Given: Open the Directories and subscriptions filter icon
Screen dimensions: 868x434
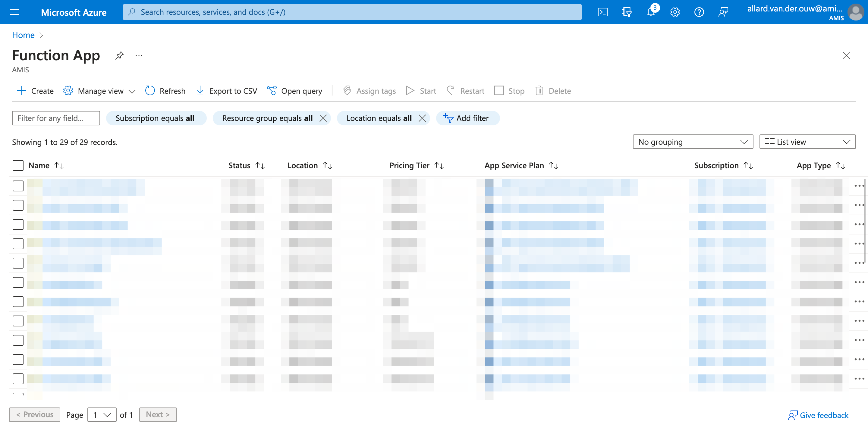Looking at the screenshot, I should pos(626,12).
